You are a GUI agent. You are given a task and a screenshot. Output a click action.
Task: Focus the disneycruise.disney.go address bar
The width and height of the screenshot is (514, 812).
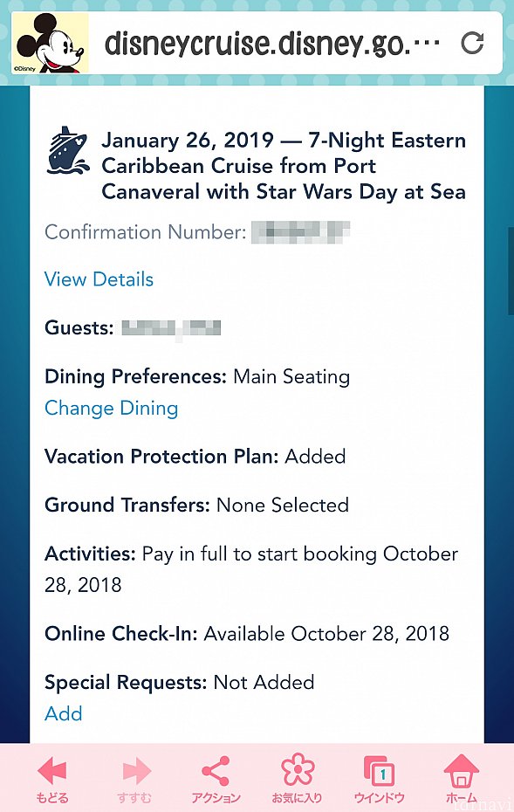tap(271, 44)
